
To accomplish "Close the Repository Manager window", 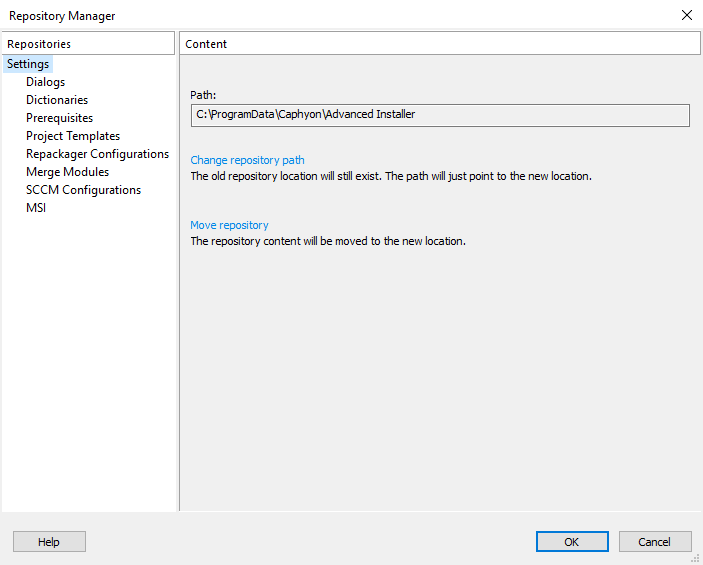I will pos(686,15).
